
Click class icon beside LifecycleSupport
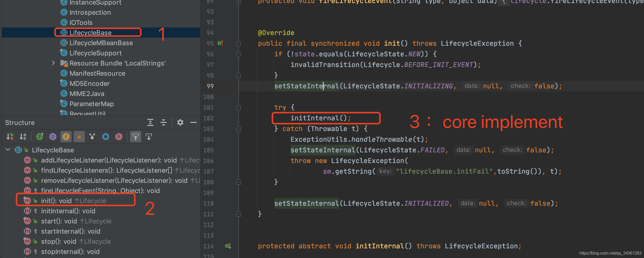64,53
